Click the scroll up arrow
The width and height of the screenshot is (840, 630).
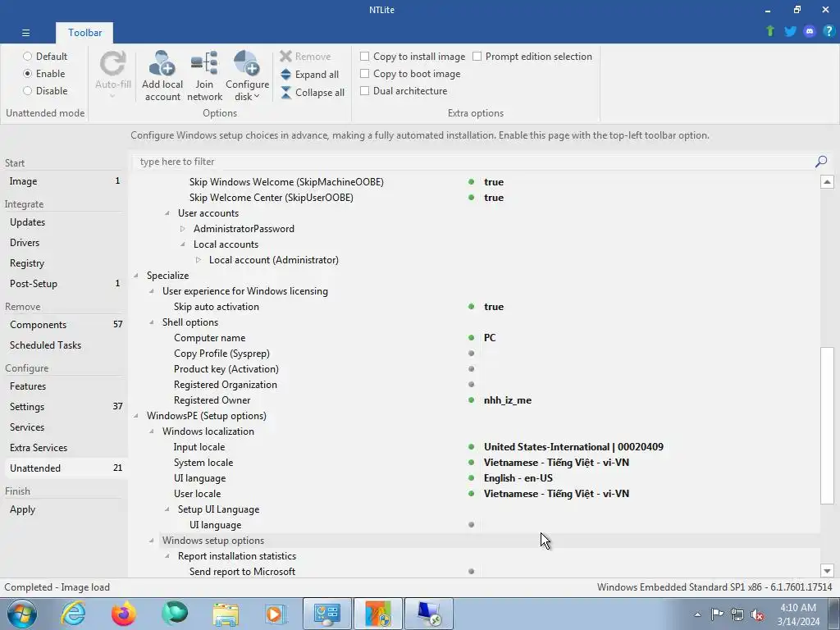(827, 181)
